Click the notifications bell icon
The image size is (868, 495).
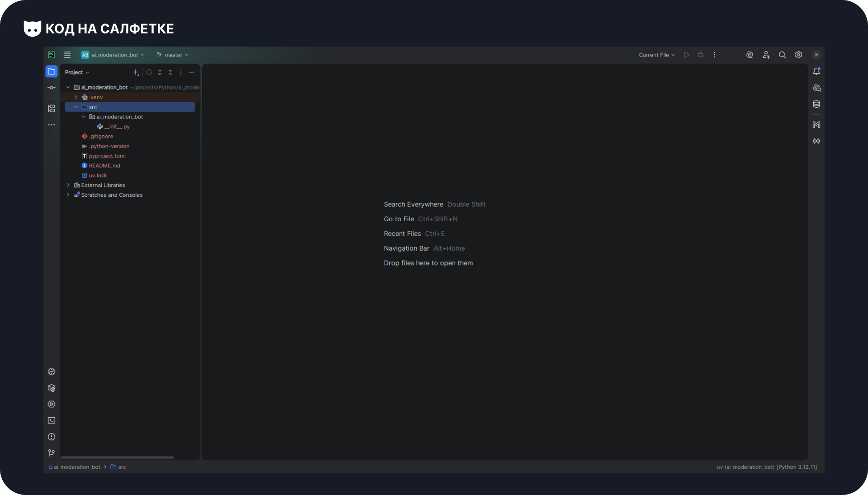(x=816, y=71)
